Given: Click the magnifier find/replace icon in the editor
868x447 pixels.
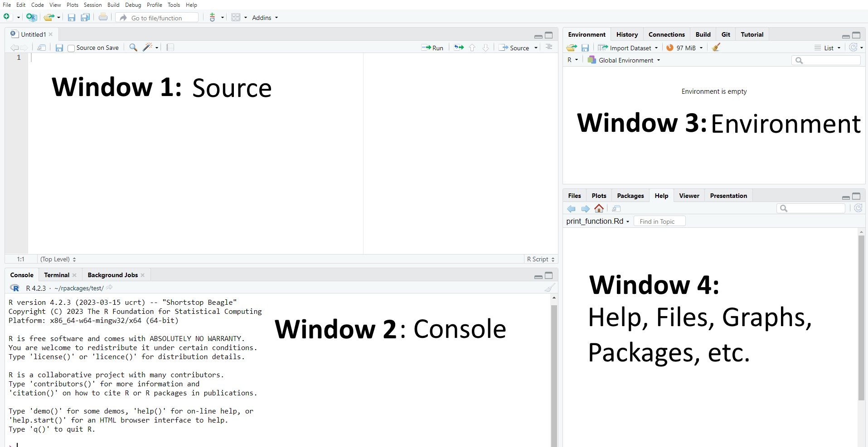Looking at the screenshot, I should tap(133, 48).
